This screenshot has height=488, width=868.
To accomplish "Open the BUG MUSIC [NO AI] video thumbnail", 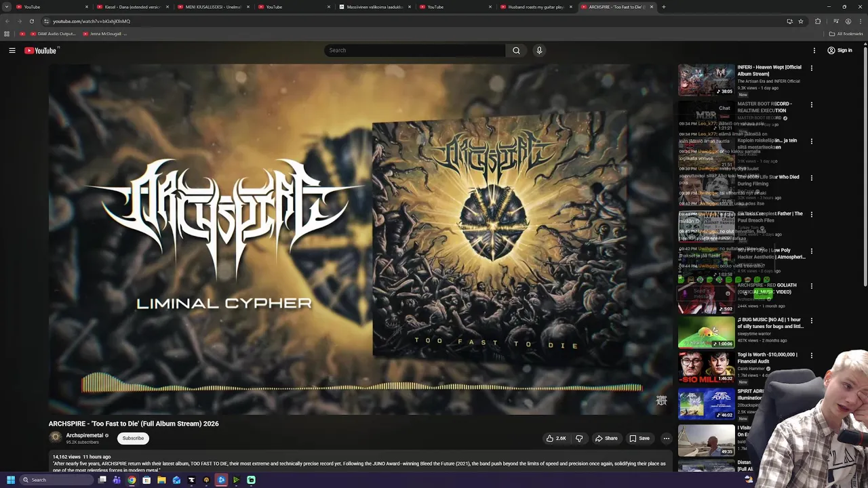I will [x=706, y=332].
